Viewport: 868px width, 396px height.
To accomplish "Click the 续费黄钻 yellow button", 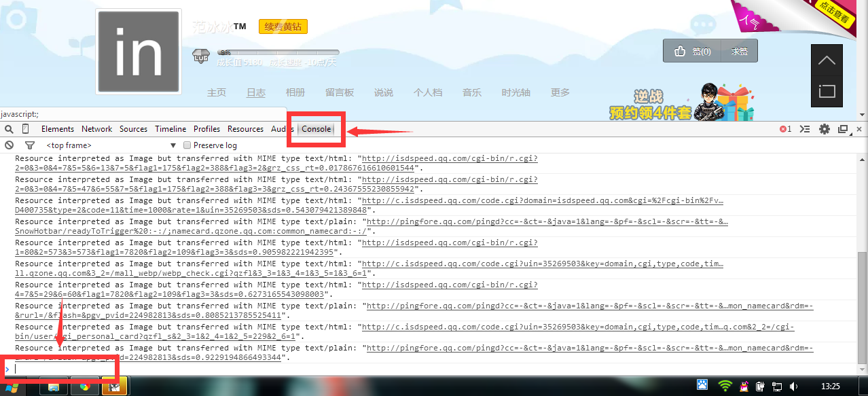I will point(283,27).
